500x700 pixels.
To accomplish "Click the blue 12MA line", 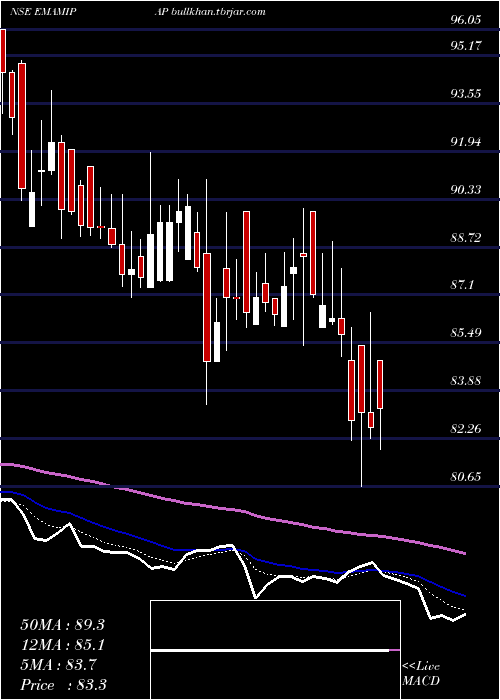I will coord(232,550).
